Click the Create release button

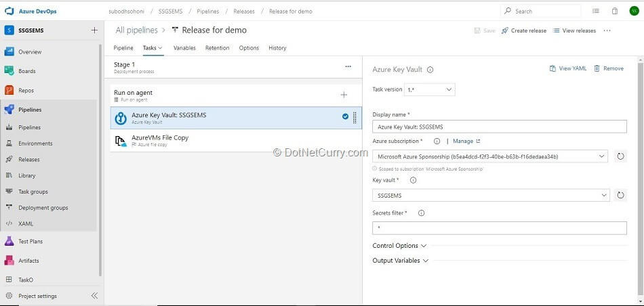[x=523, y=30]
